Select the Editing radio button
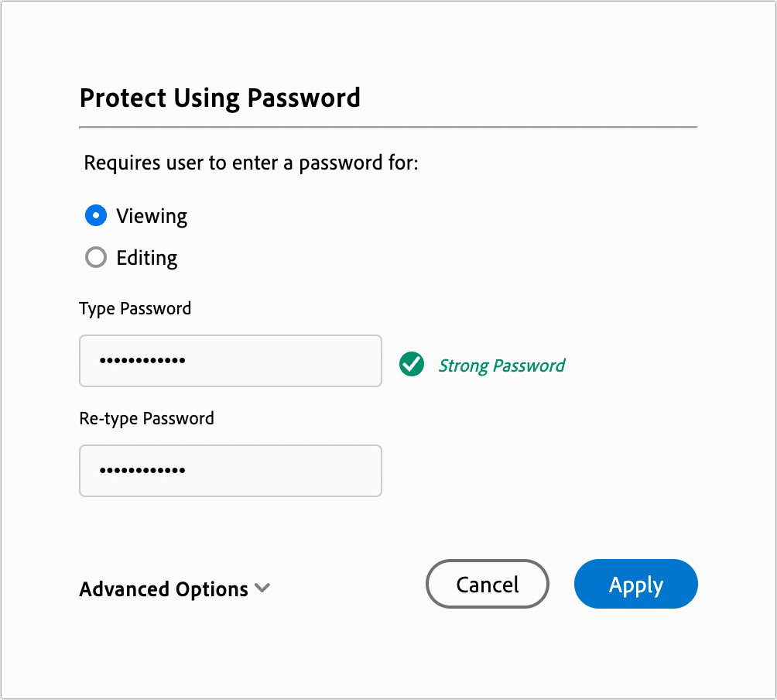Screen dimensions: 777x700 pyautogui.click(x=95, y=257)
